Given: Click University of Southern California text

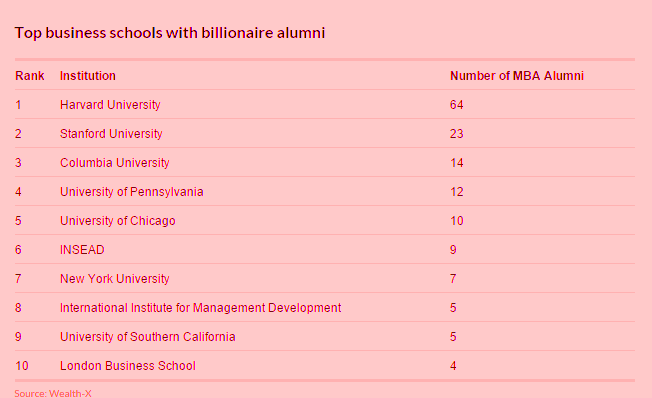Looking at the screenshot, I should pyautogui.click(x=148, y=337).
